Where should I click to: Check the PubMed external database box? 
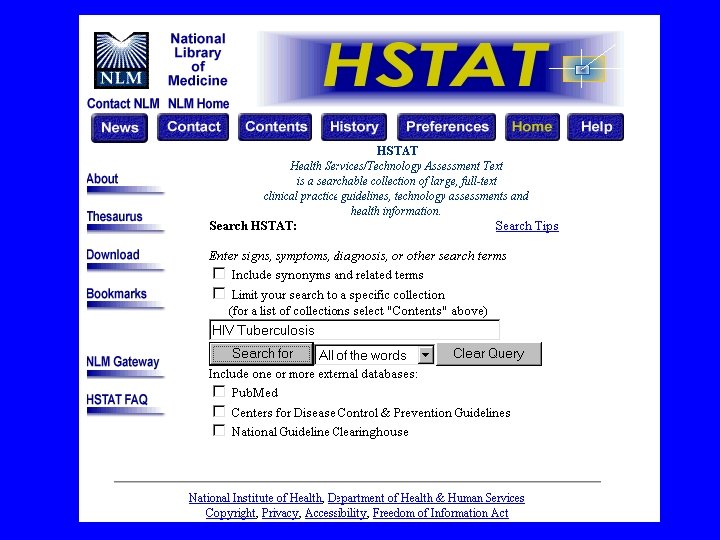[219, 392]
